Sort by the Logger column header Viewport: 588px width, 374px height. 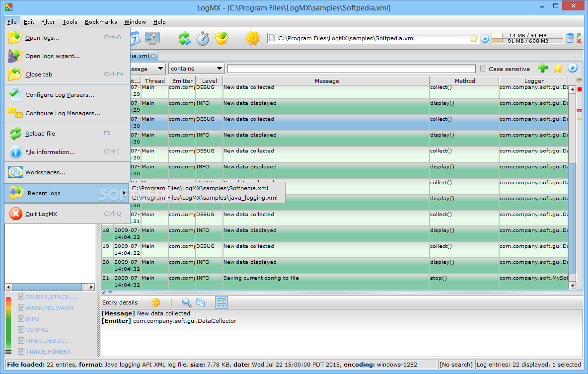(534, 80)
